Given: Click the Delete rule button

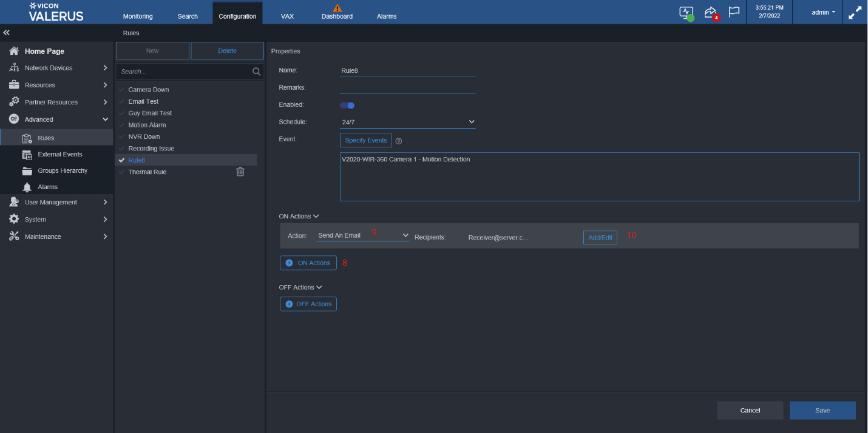Looking at the screenshot, I should click(227, 50).
